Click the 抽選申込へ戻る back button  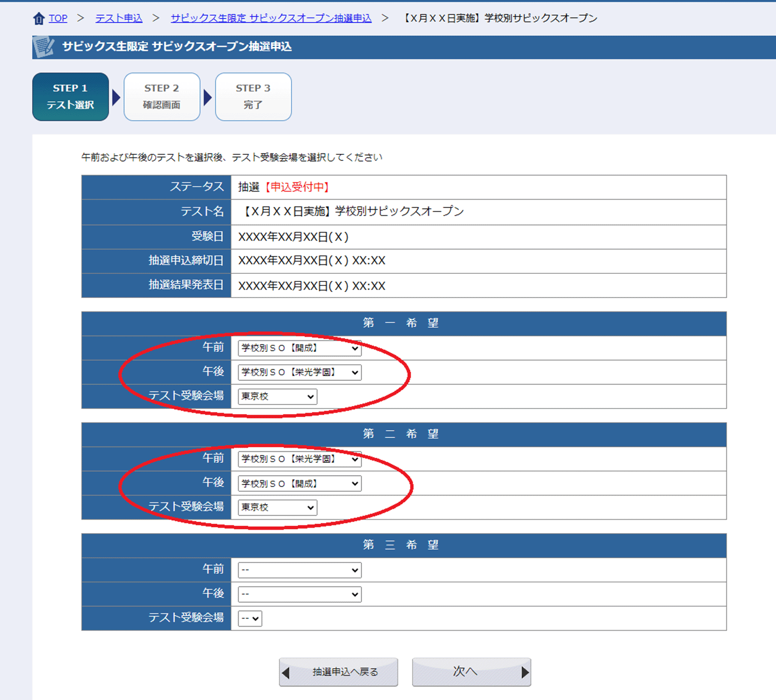[338, 672]
